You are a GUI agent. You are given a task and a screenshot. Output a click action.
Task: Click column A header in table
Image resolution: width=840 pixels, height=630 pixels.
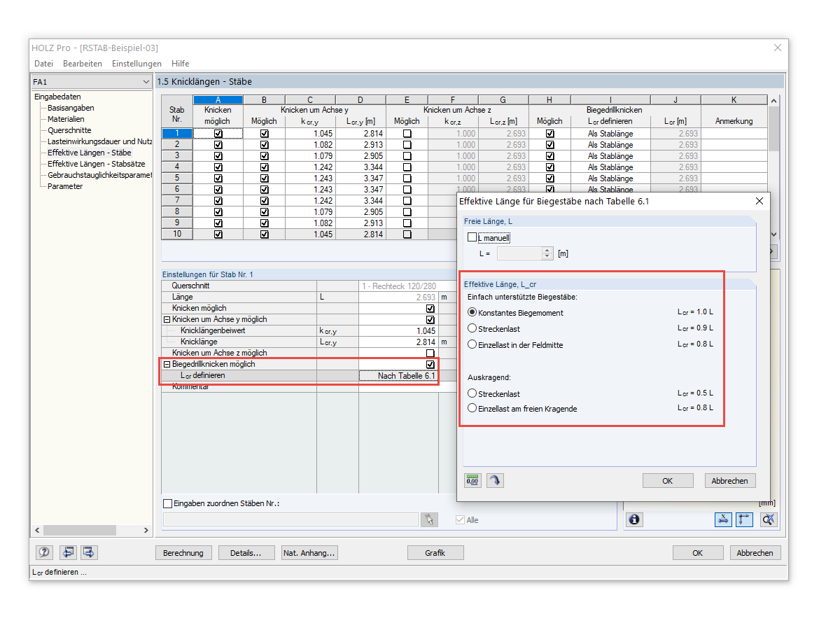(218, 100)
